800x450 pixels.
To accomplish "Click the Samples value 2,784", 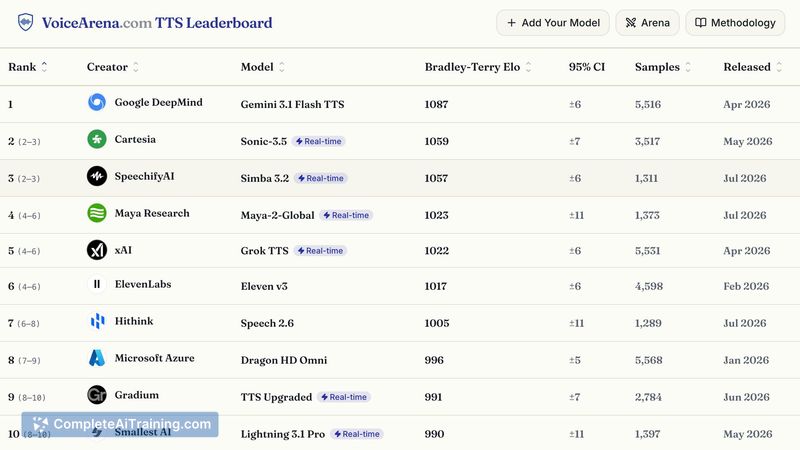I will point(648,397).
